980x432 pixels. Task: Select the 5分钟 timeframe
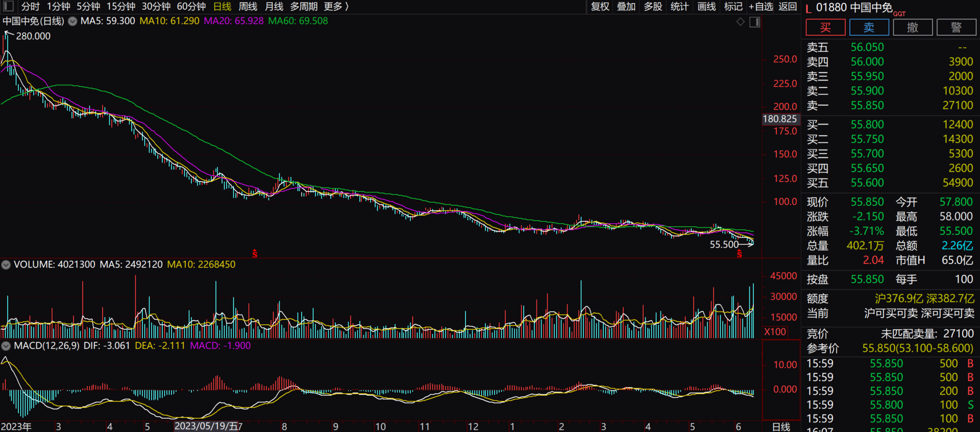[x=88, y=7]
